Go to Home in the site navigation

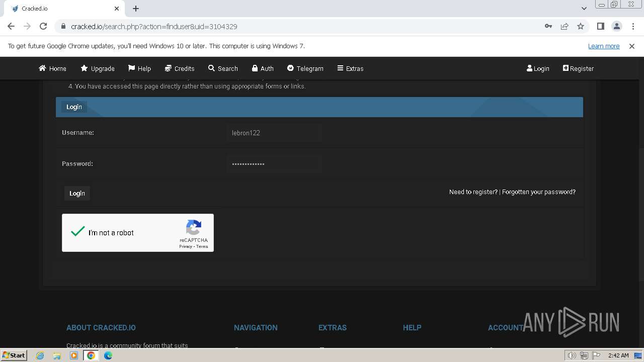click(x=52, y=68)
